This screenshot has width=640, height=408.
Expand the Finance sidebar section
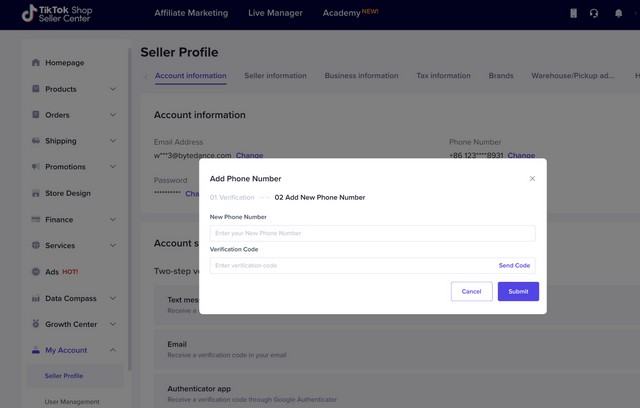[x=113, y=219]
